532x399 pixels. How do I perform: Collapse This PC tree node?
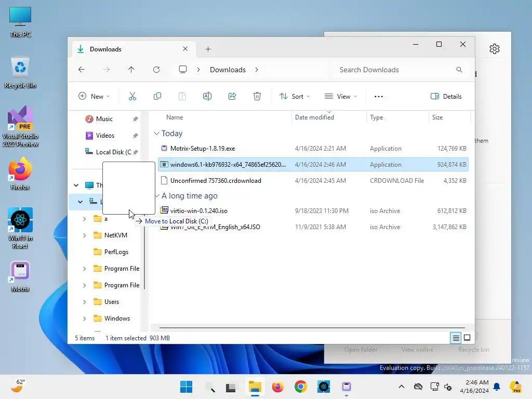tap(76, 185)
